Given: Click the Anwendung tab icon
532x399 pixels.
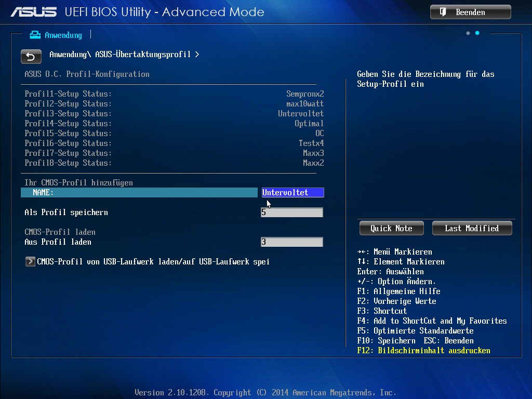Looking at the screenshot, I should point(35,35).
